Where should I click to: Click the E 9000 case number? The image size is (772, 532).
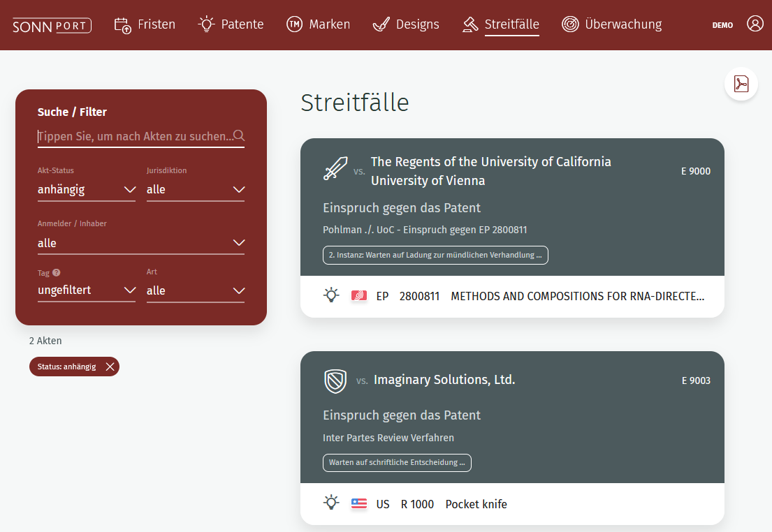click(696, 171)
